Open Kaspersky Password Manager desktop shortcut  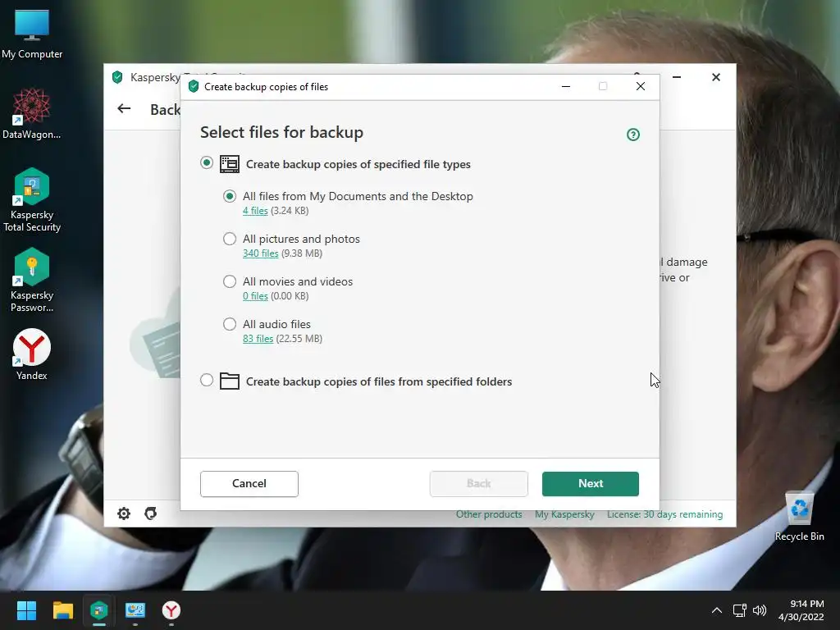(x=32, y=281)
